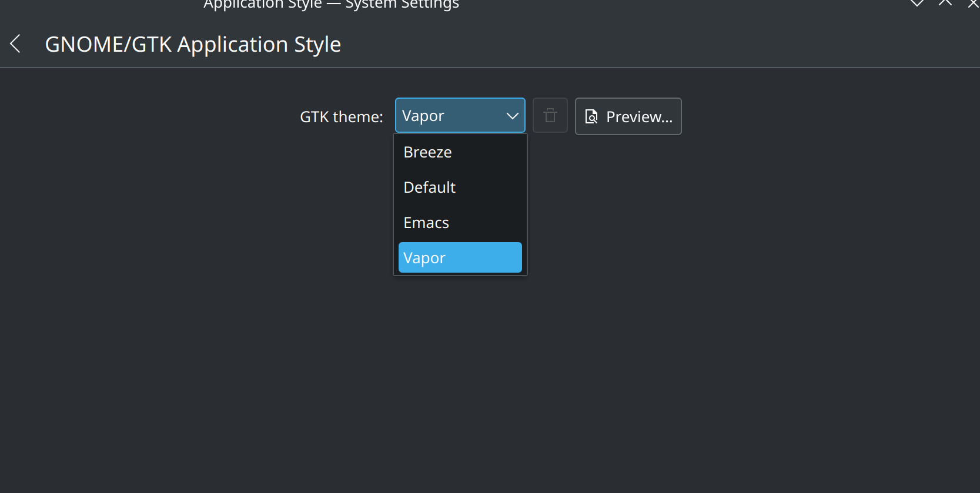
Task: Select the highlighted Vapor list entry
Action: (460, 258)
